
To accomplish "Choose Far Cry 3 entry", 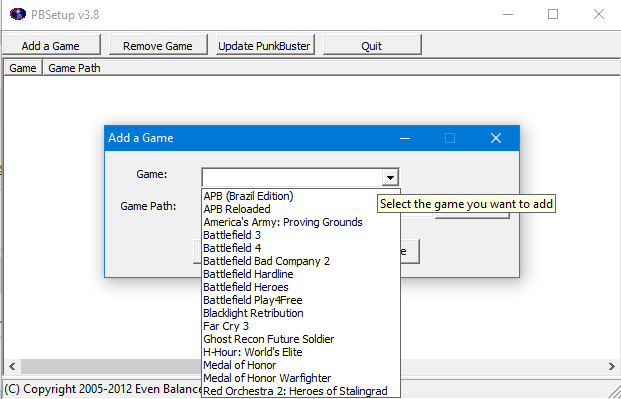I will click(301, 326).
